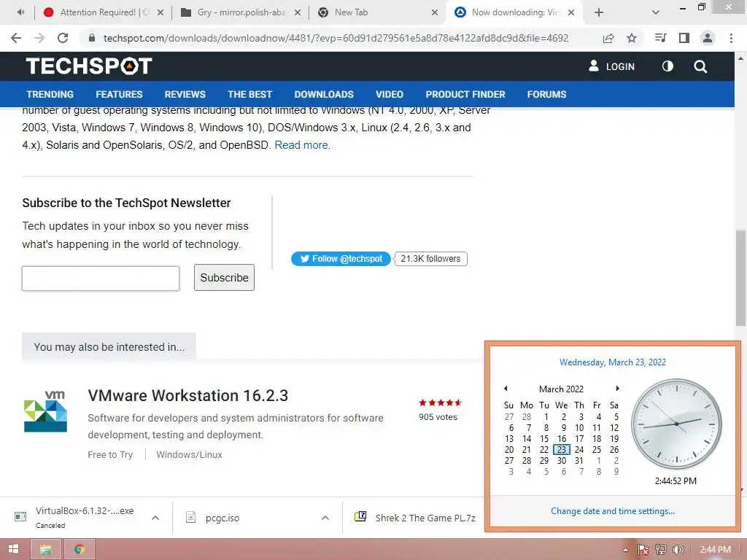Expand pcgc.iso download options chevron
The height and width of the screenshot is (560, 747).
pyautogui.click(x=325, y=518)
